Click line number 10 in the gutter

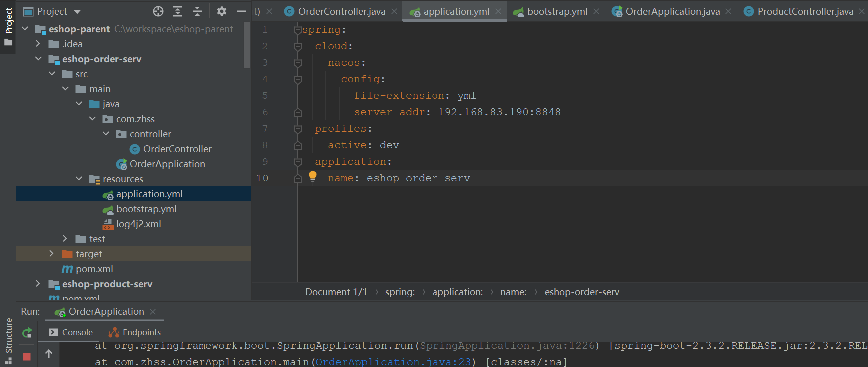point(262,178)
